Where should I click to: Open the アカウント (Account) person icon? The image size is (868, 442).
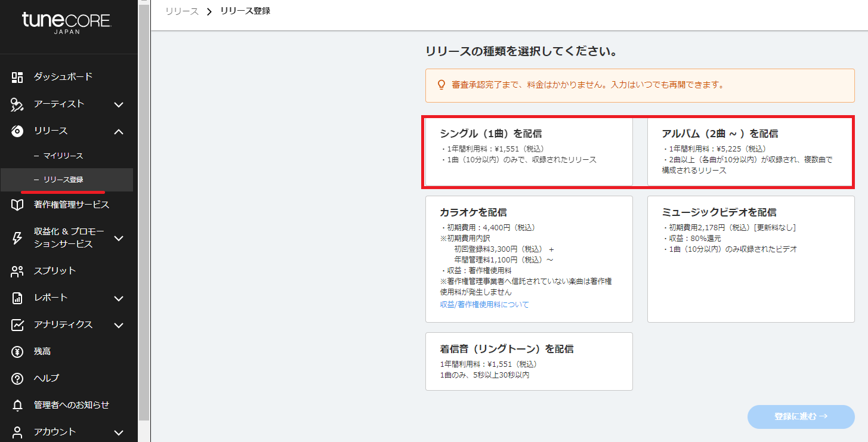click(x=16, y=431)
